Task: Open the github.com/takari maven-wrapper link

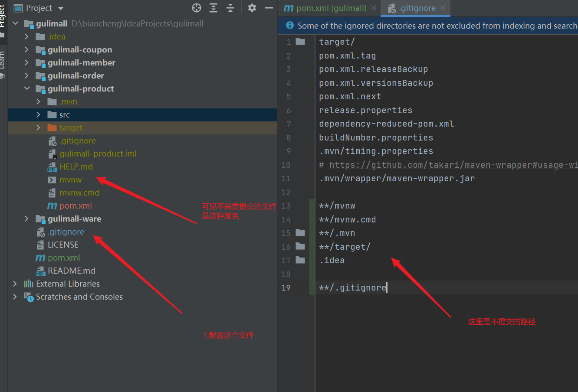Action: tap(453, 165)
